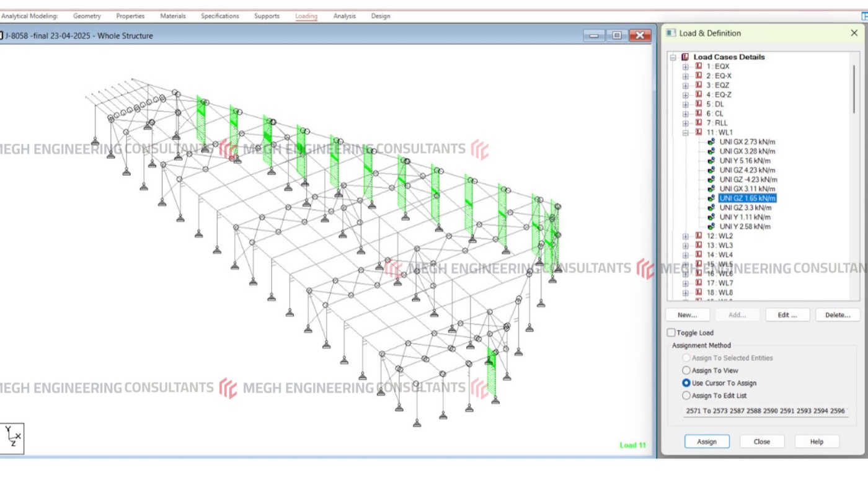
Task: Click the load case icon beside 7 : RLL
Action: [699, 123]
